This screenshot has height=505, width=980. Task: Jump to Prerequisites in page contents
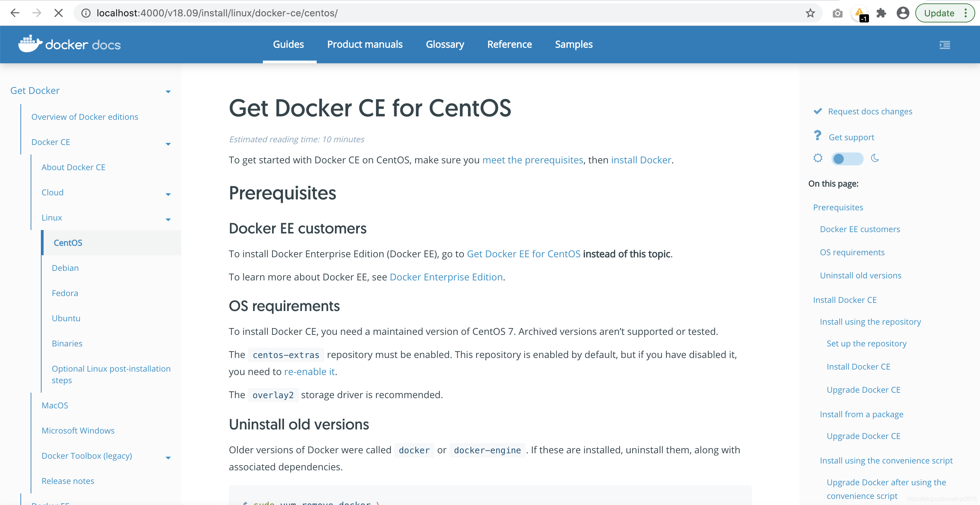tap(838, 207)
